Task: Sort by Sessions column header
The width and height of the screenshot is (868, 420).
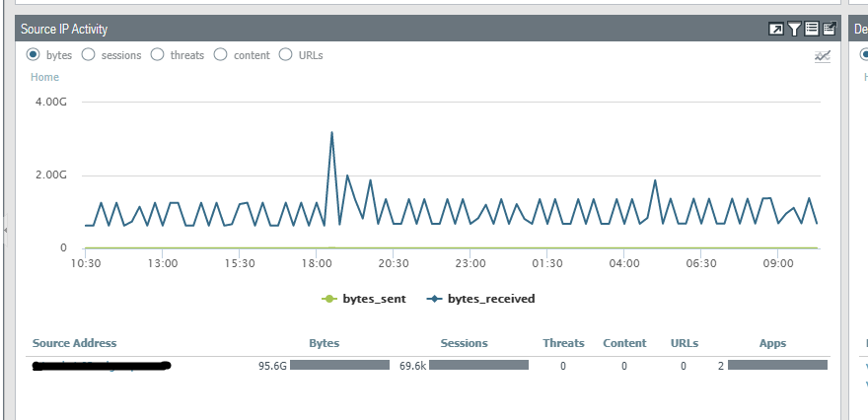Action: pyautogui.click(x=464, y=343)
